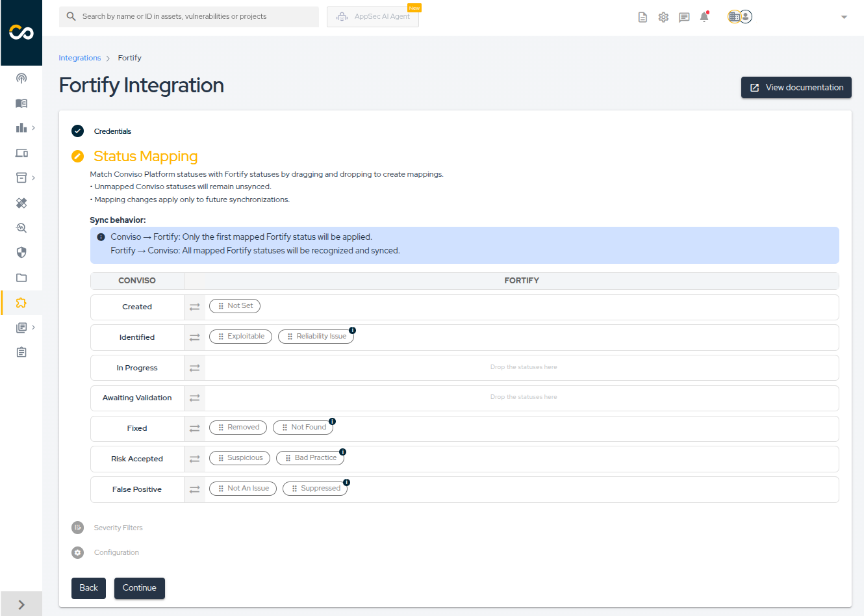Viewport: 864px width, 616px height.
Task: Click the notifications bell icon
Action: click(704, 18)
